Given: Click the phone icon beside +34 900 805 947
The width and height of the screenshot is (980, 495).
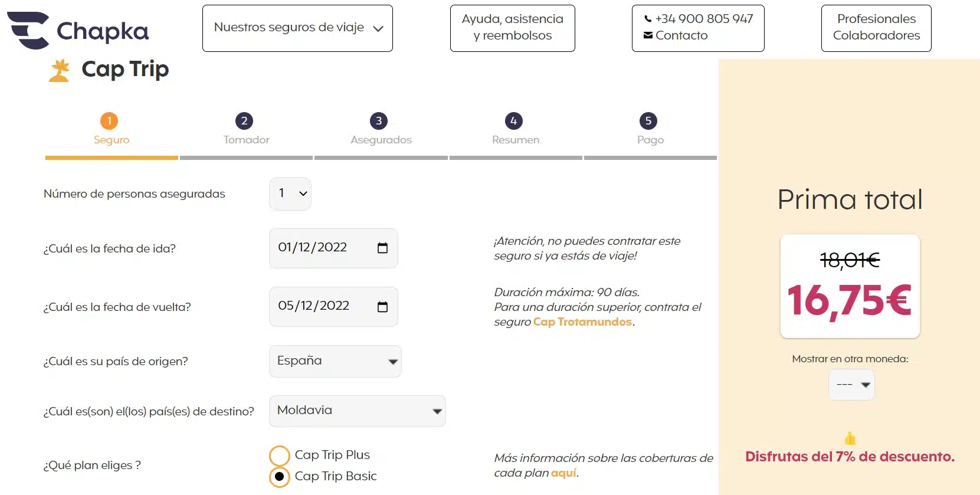Looking at the screenshot, I should pos(648,19).
